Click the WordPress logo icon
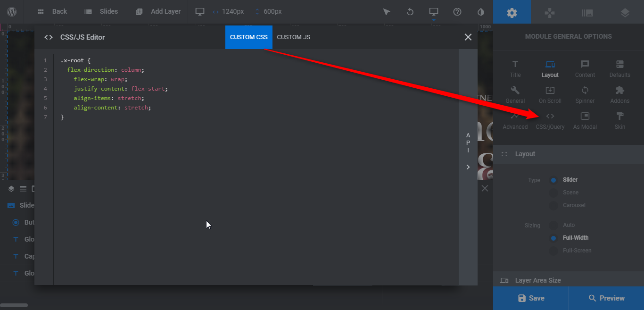The image size is (644, 310). click(12, 12)
